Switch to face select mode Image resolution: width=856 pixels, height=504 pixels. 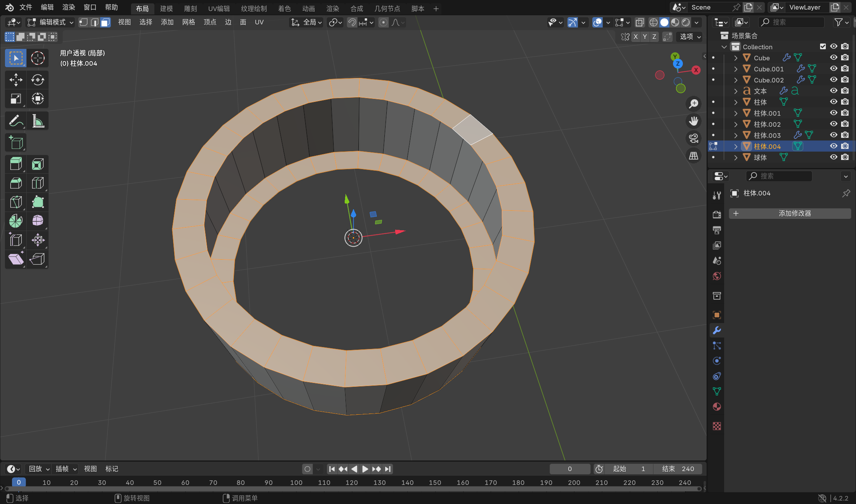[x=105, y=23]
